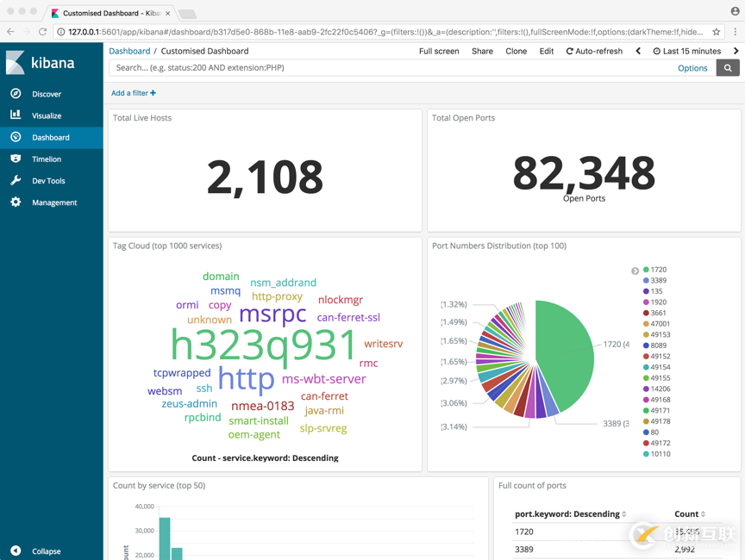Click the Add a filter link
The width and height of the screenshot is (745, 560).
134,93
